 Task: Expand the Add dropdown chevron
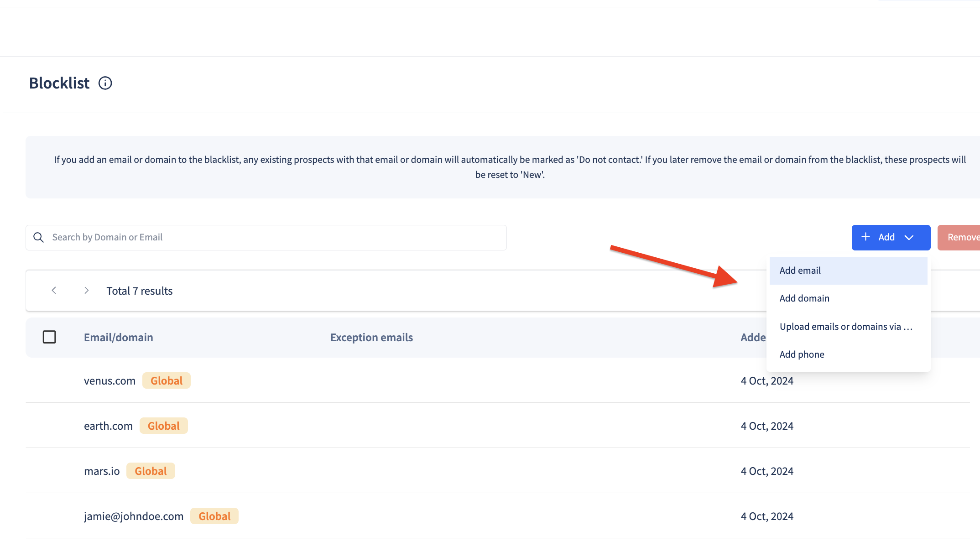click(909, 237)
